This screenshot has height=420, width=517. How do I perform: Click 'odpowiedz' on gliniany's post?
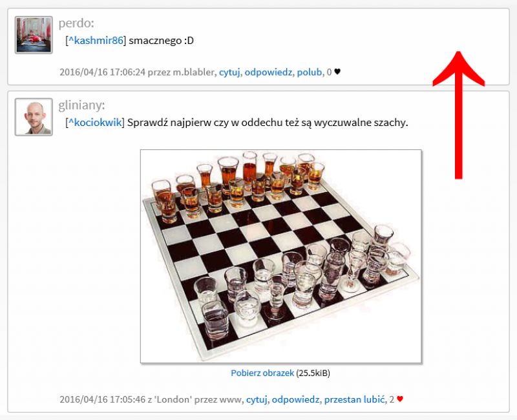[x=295, y=399]
